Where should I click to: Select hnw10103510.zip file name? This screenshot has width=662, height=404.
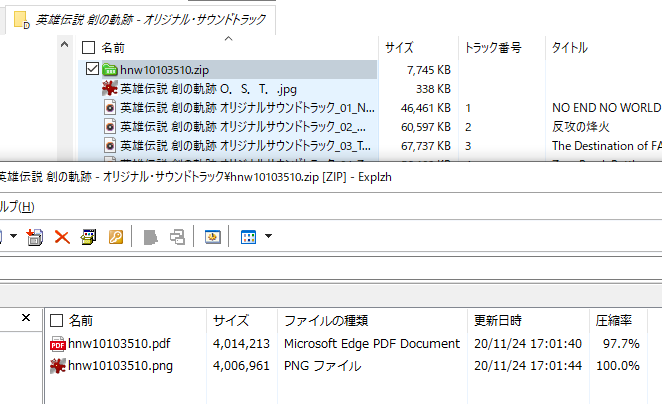[x=164, y=70]
